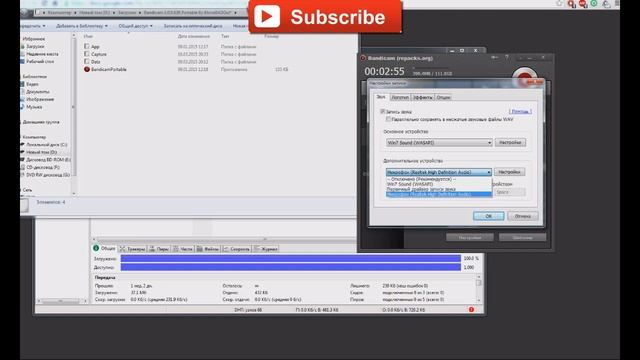640x360 pixels.
Task: Tick the checkbox beside Data folder
Action: click(87, 61)
